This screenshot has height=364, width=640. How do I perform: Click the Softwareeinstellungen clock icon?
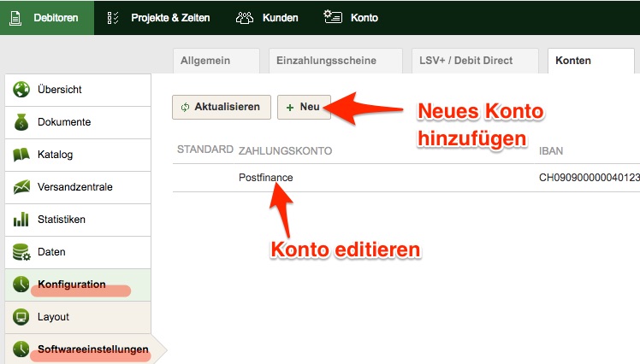point(21,349)
